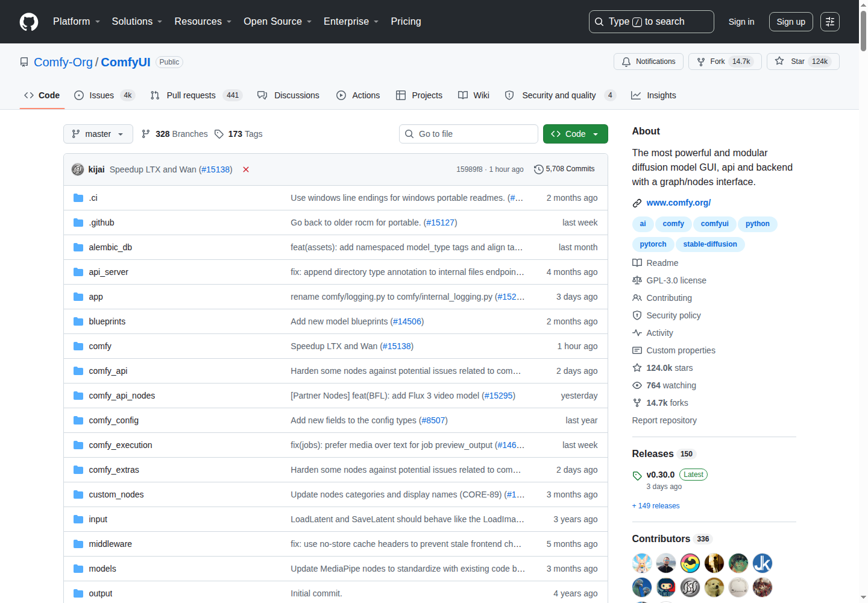Switch to the Pull requests tab
This screenshot has width=868, height=603.
tap(196, 95)
